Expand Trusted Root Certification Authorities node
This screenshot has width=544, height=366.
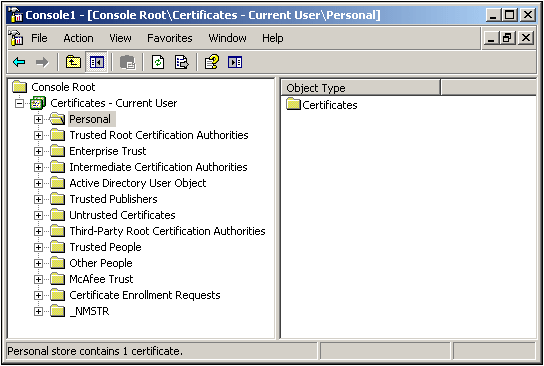coord(38,135)
